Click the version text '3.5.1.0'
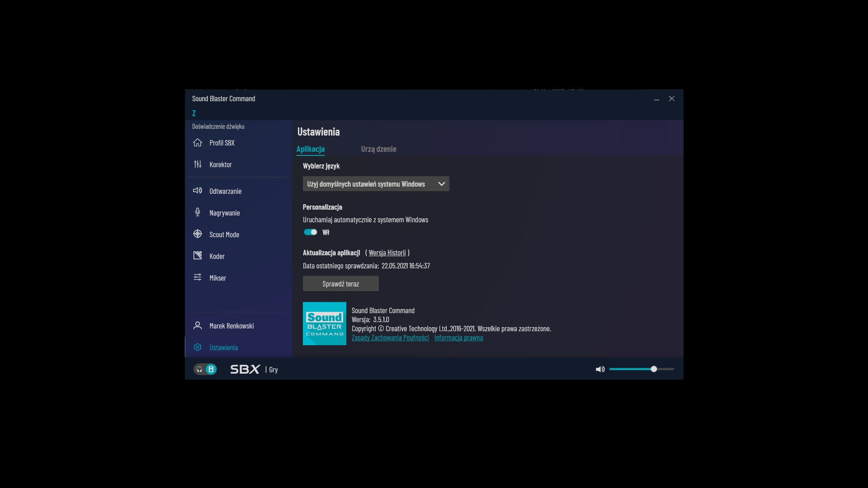The height and width of the screenshot is (488, 868). click(x=381, y=319)
